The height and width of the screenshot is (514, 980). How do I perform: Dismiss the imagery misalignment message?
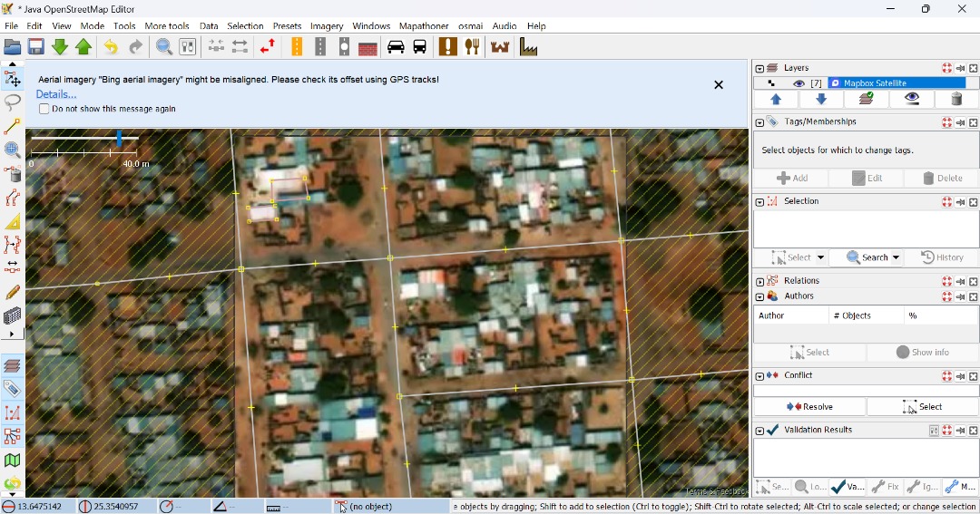click(719, 85)
